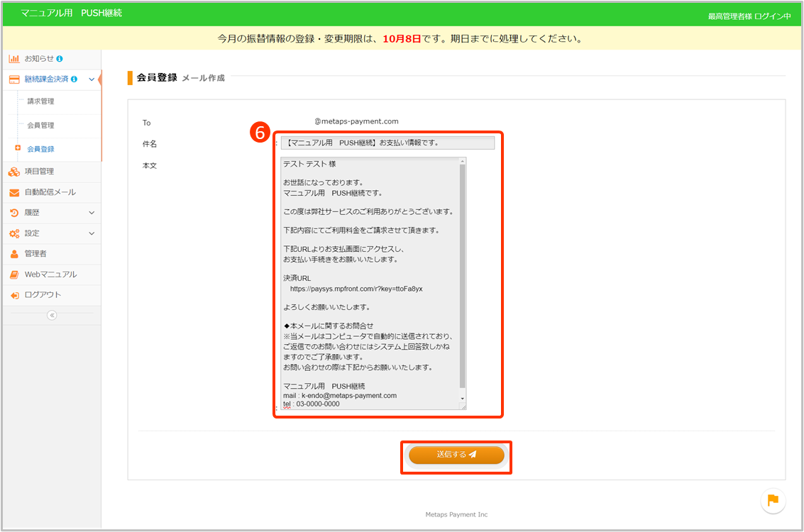Click the 管理者 person icon

14,254
